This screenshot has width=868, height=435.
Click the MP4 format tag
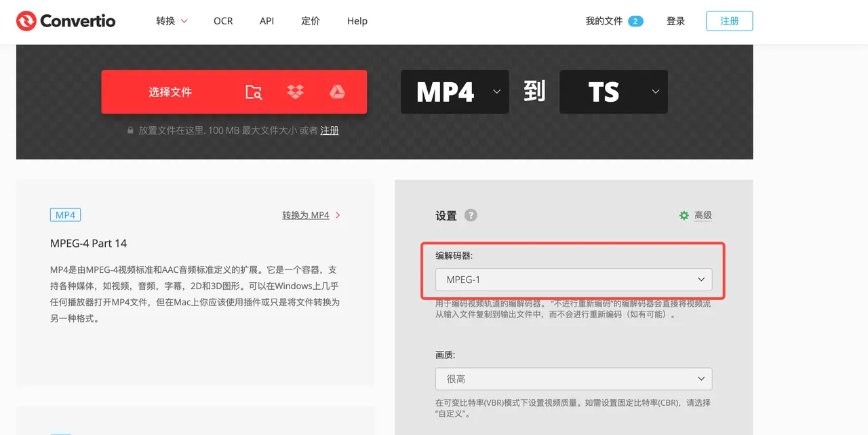pyautogui.click(x=65, y=215)
